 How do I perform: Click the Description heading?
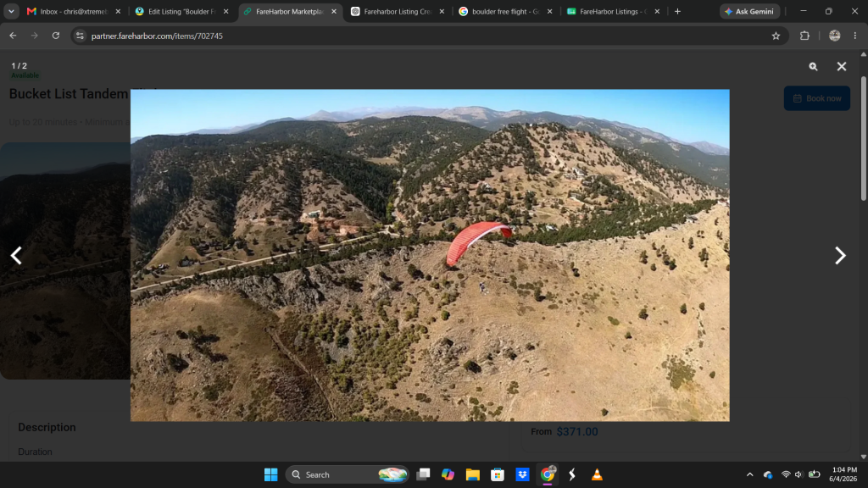point(47,427)
